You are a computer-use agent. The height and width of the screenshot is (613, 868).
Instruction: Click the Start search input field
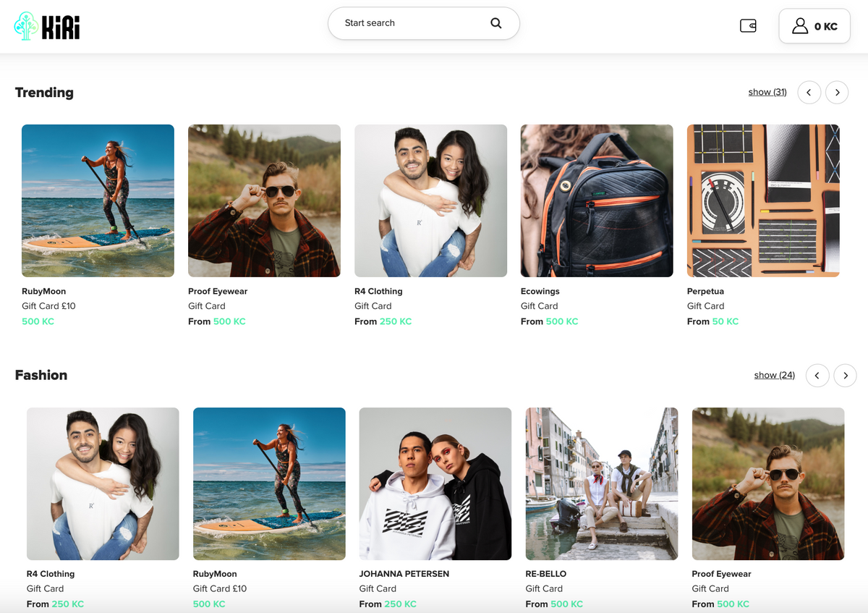coord(424,23)
